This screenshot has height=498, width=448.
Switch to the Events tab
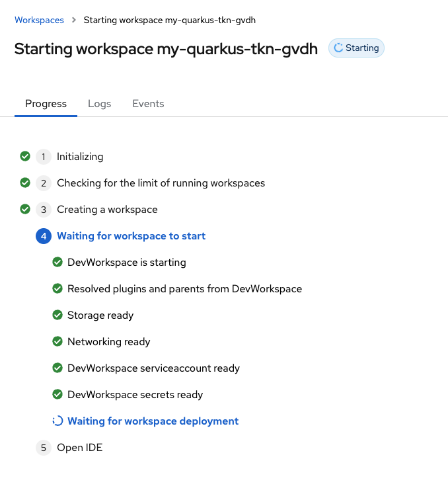coord(148,104)
